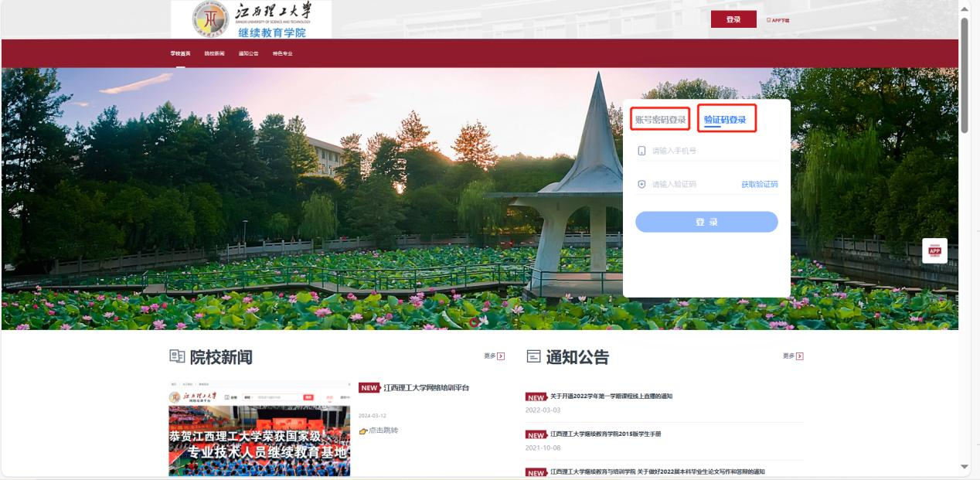Select the 验证码登录 tab
The image size is (980, 480).
[725, 120]
